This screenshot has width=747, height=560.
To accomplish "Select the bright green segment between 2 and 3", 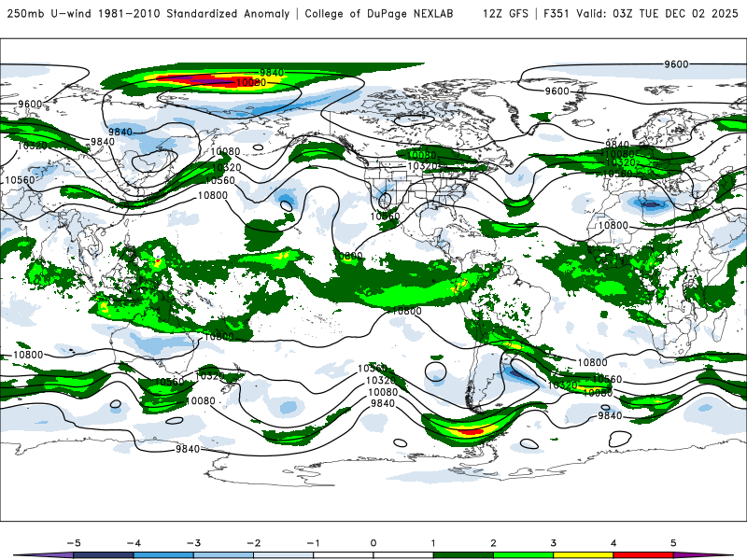I will pos(524,555).
